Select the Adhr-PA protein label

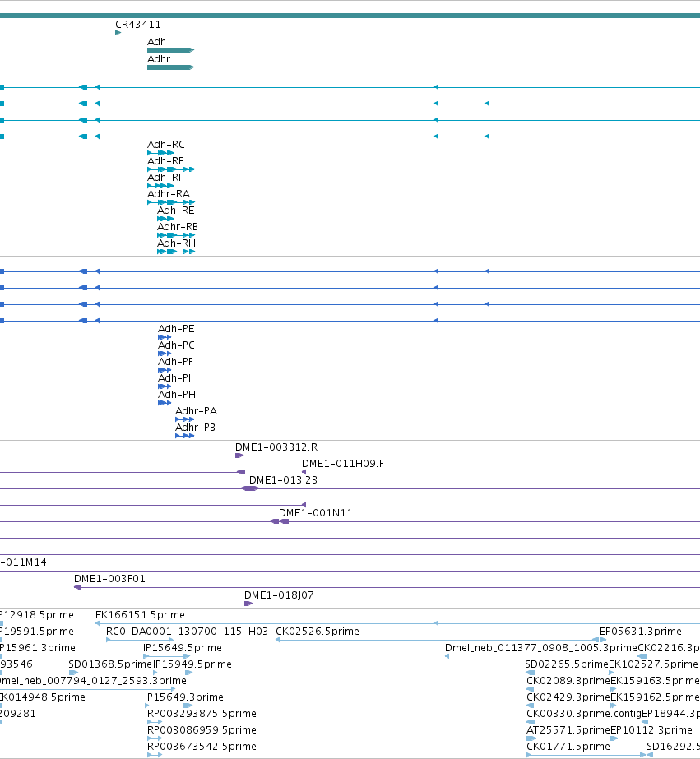(196, 411)
